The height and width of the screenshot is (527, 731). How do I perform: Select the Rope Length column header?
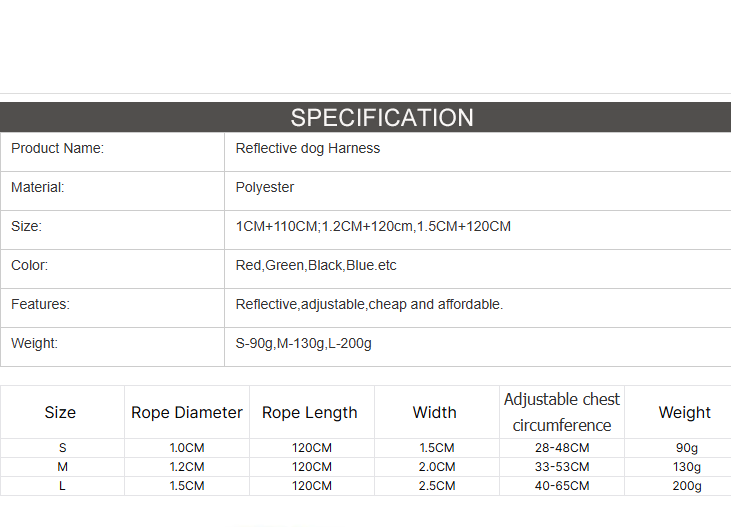tap(312, 412)
